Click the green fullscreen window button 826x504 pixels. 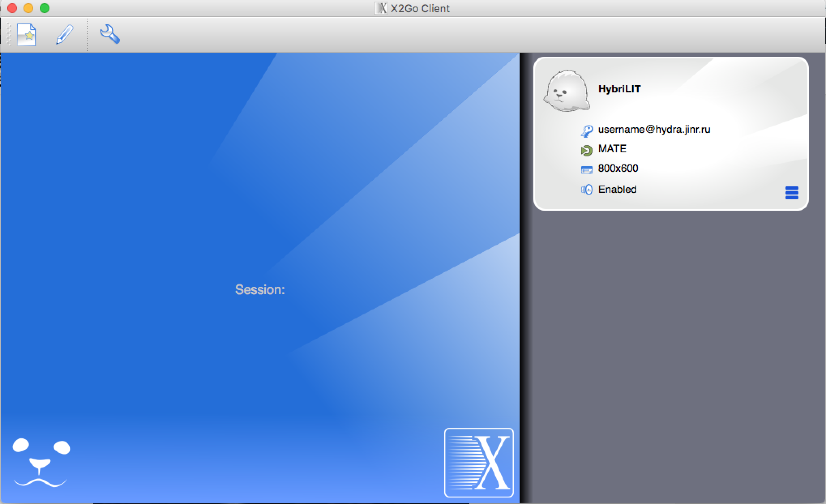tap(45, 8)
